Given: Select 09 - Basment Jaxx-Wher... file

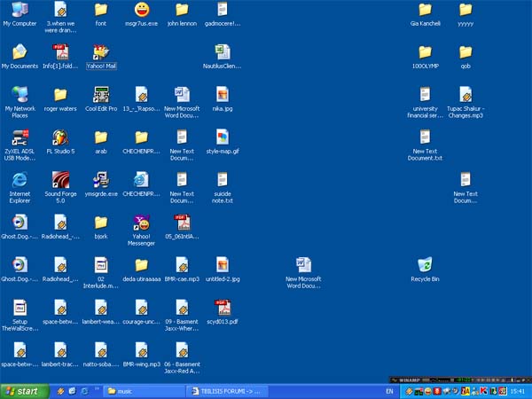Looking at the screenshot, I should point(182,316).
